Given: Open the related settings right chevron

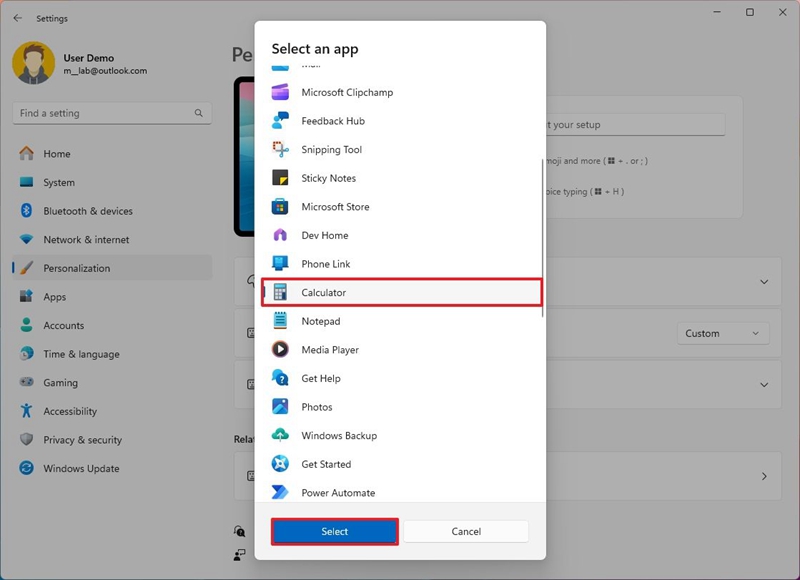Looking at the screenshot, I should click(764, 476).
